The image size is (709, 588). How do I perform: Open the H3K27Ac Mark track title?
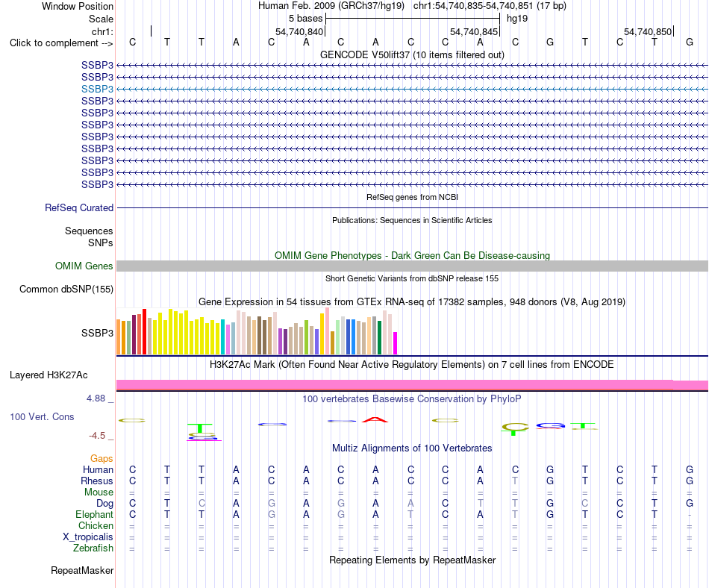(412, 365)
